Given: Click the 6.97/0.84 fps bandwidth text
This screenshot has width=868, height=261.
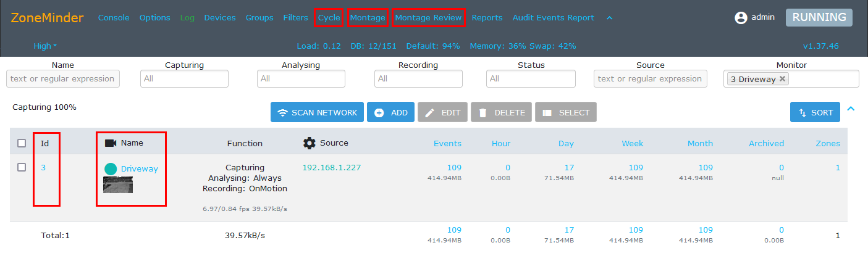Looking at the screenshot, I should tap(245, 209).
